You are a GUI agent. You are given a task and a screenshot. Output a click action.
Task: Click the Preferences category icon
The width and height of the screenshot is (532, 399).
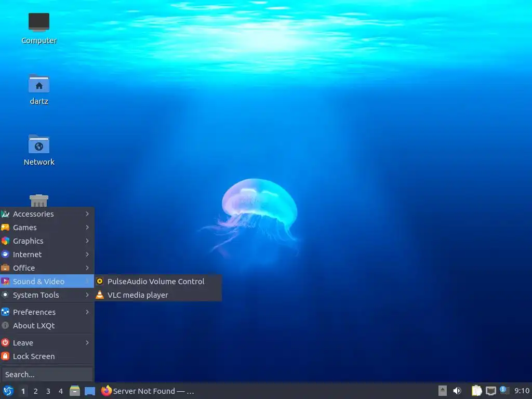(x=5, y=312)
